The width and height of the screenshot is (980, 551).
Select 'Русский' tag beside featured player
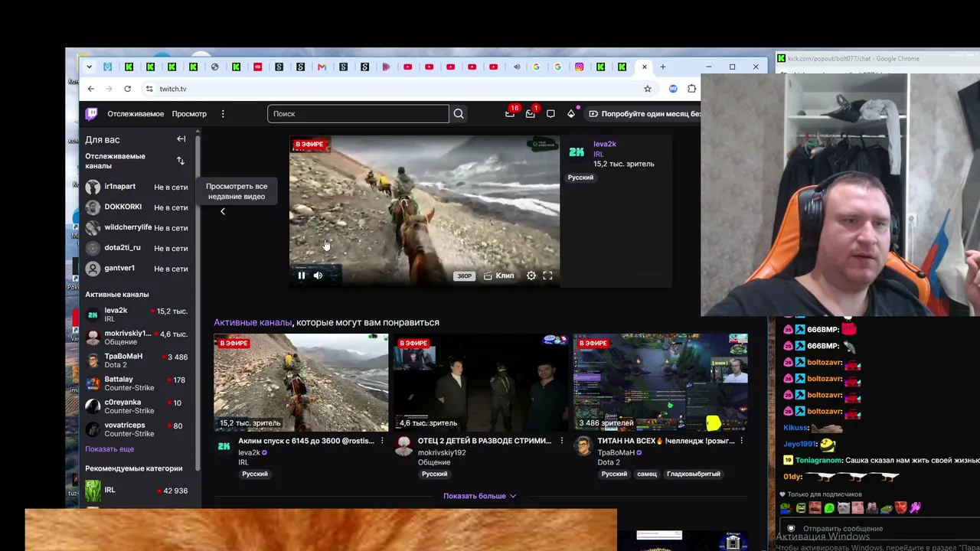tap(580, 178)
